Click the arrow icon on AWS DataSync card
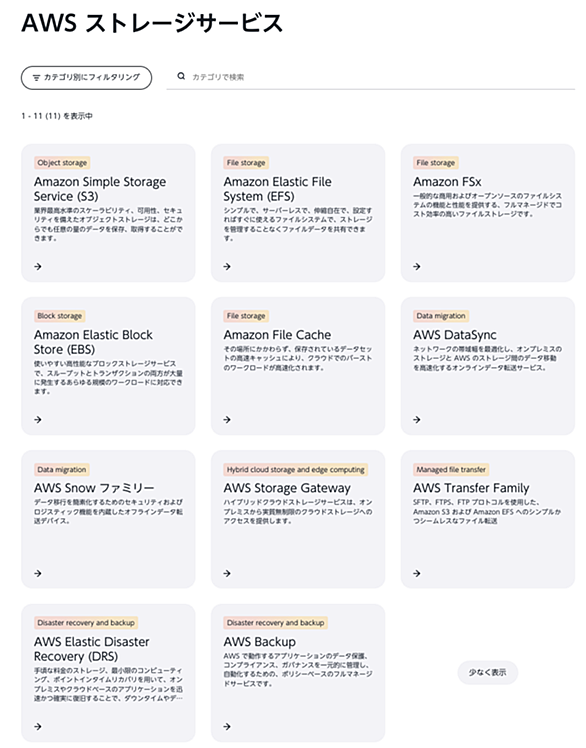This screenshot has width=586, height=748. coord(417,420)
